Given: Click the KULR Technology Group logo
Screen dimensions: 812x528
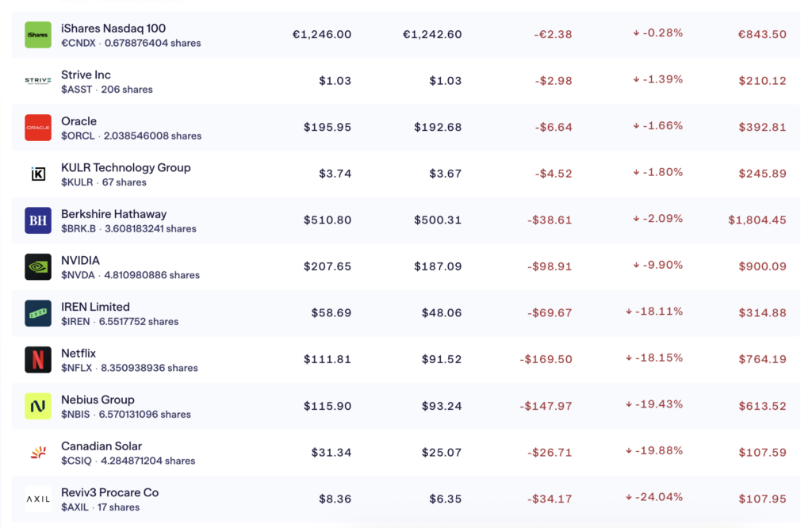Looking at the screenshot, I should (x=38, y=174).
